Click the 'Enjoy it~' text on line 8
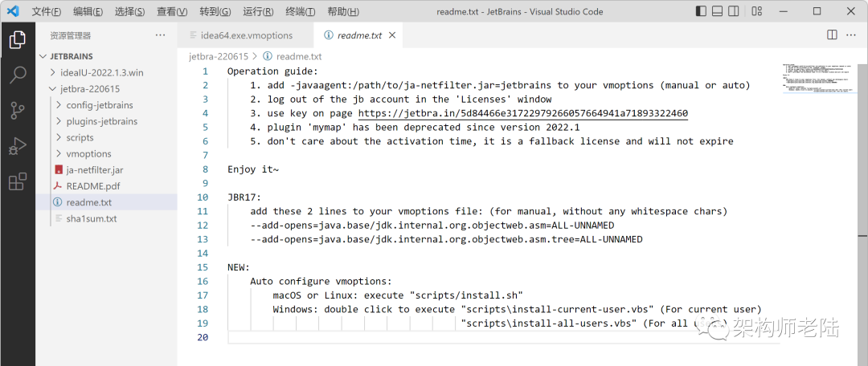The width and height of the screenshot is (868, 366). 253,169
